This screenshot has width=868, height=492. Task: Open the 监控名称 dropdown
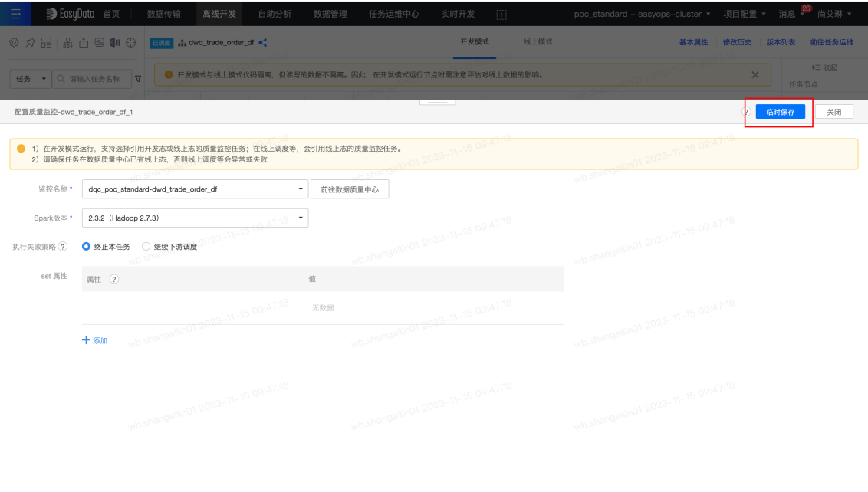pyautogui.click(x=195, y=189)
